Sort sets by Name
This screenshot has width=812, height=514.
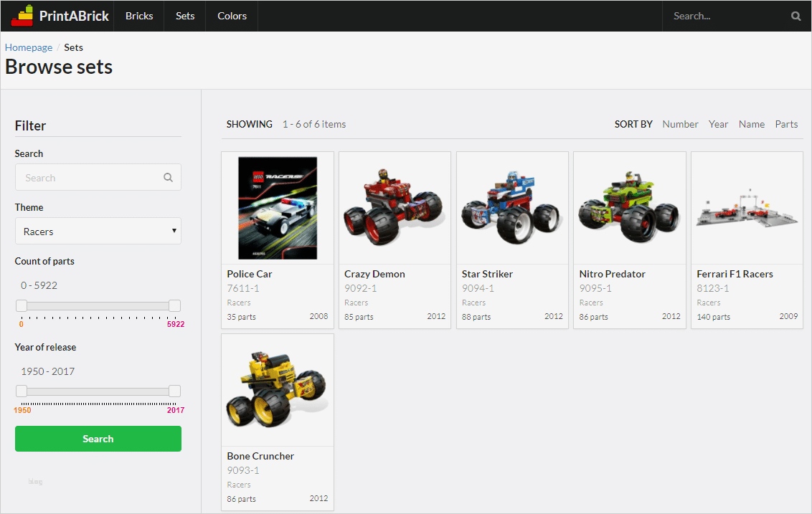pyautogui.click(x=752, y=124)
